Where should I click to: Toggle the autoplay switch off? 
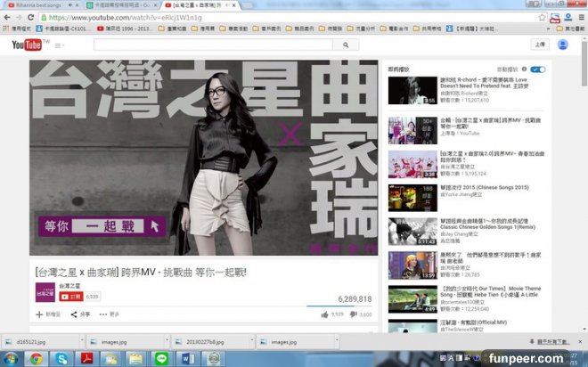[537, 69]
